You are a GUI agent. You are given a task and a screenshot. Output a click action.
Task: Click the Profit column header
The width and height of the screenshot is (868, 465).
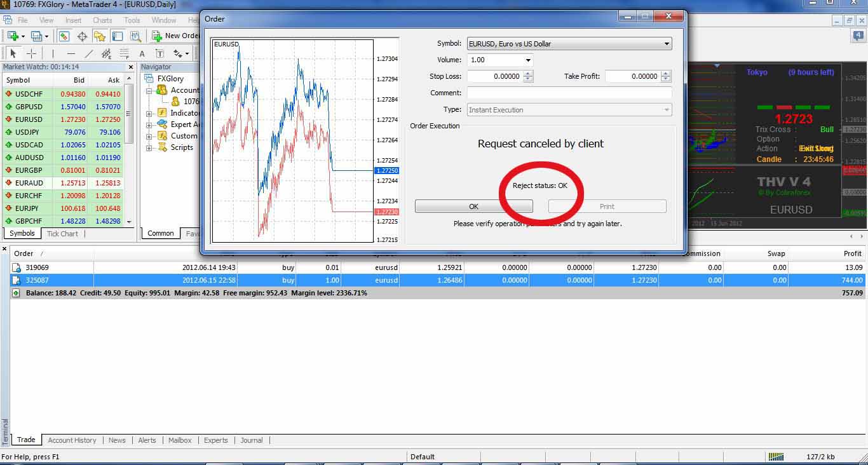(x=828, y=253)
